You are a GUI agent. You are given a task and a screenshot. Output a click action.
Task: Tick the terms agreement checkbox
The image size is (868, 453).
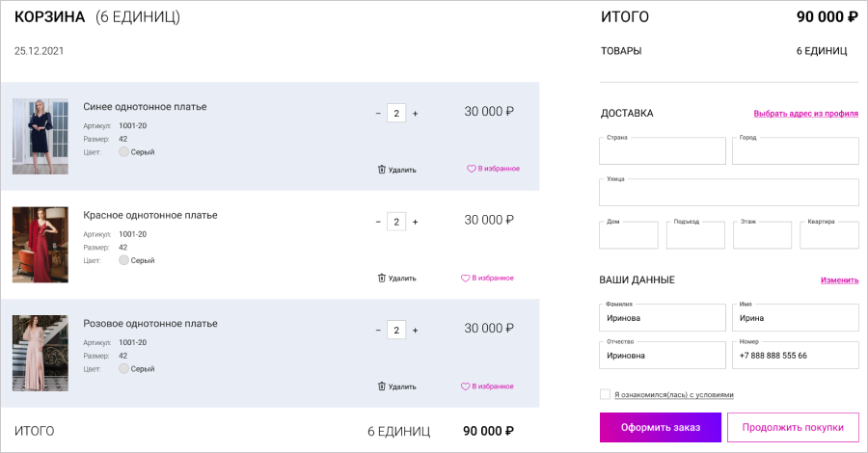pos(605,394)
